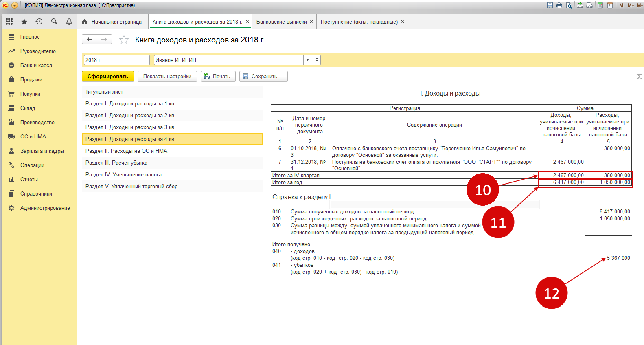The width and height of the screenshot is (644, 345).
Task: Click the Печать button
Action: [x=218, y=76]
